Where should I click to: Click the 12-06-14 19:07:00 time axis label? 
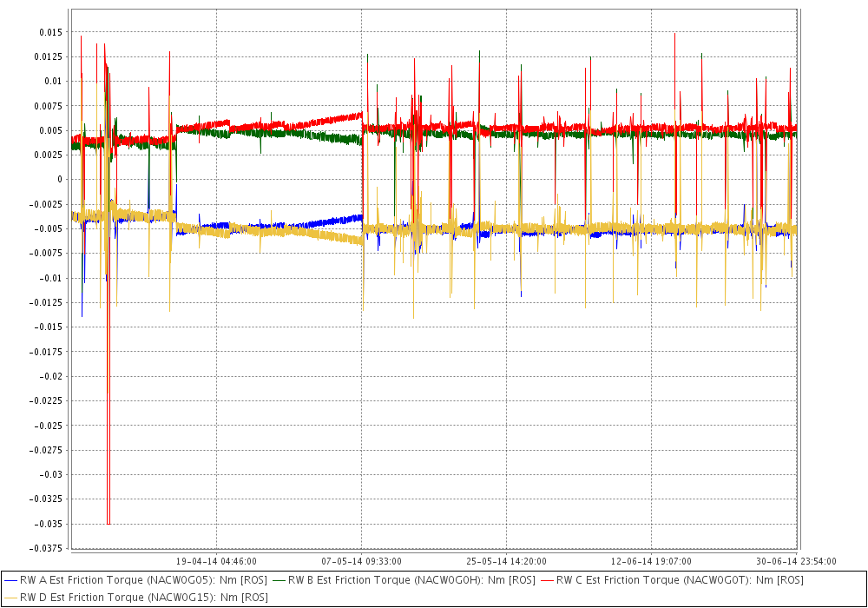click(651, 561)
